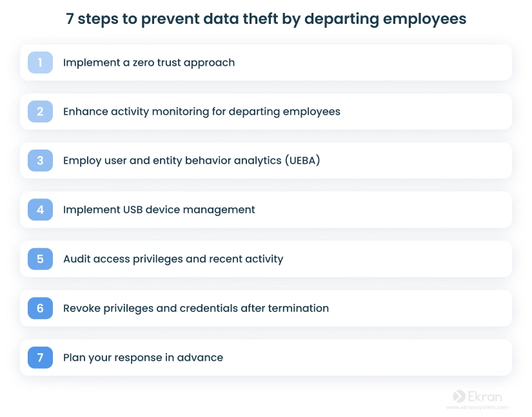Click the number 1 badge icon

[40, 63]
